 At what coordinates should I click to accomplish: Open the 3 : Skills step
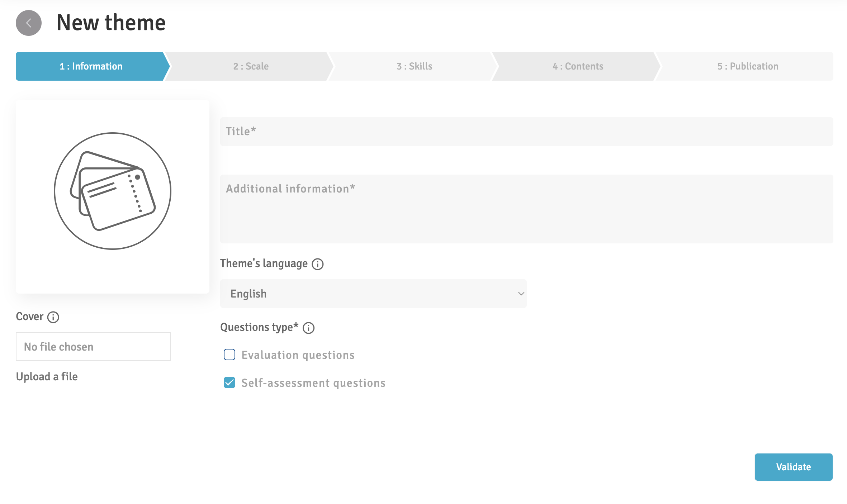tap(415, 66)
